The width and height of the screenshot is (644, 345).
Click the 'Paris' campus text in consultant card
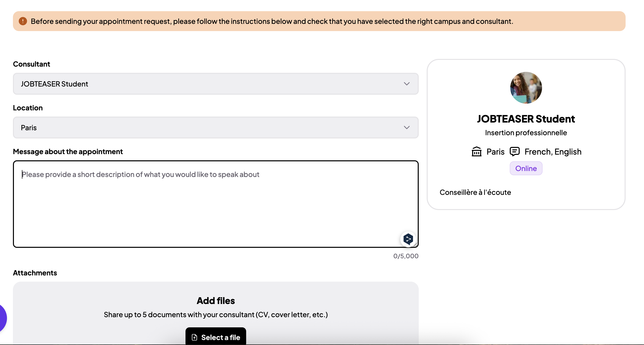click(496, 152)
